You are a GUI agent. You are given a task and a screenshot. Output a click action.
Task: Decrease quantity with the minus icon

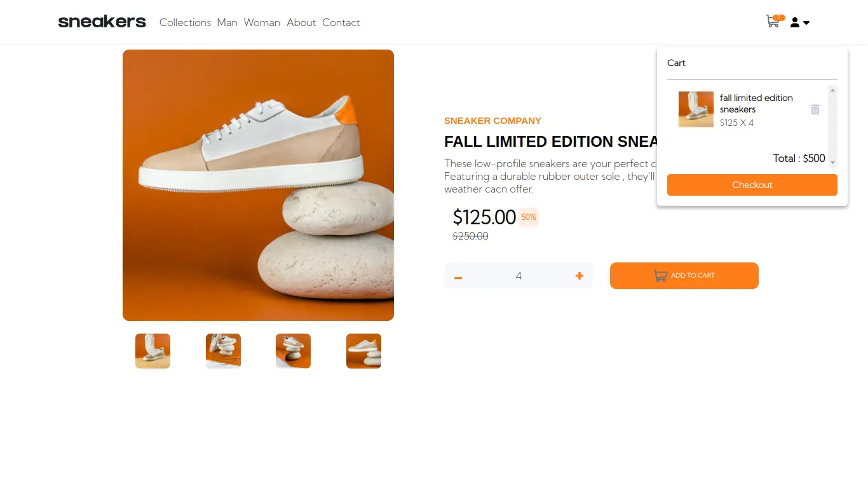click(x=458, y=276)
